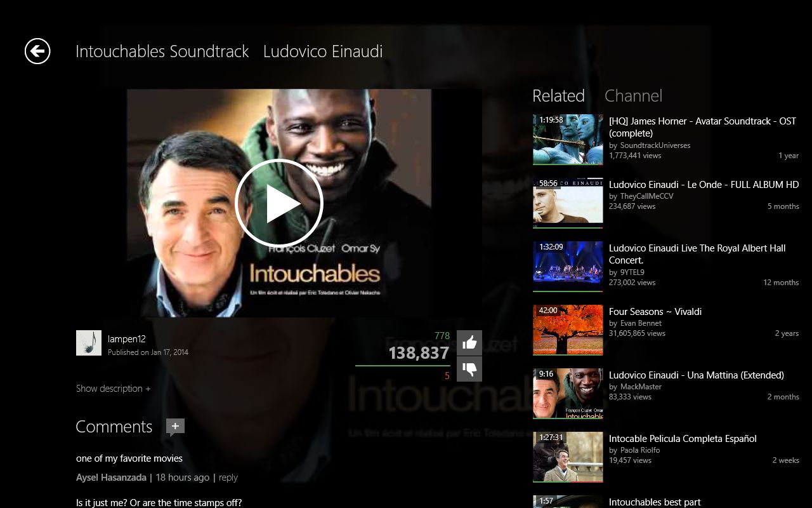Select uploader Evan Bennet
Viewport: 812px width, 508px height.
coord(641,323)
